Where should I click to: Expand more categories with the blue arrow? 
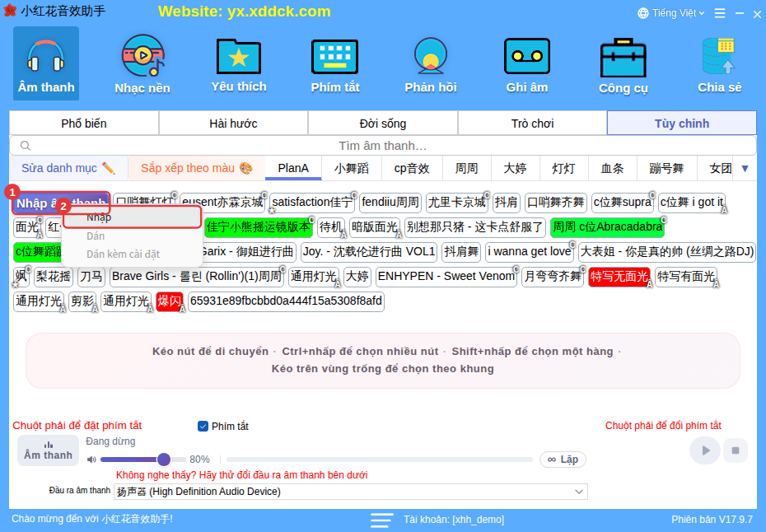745,169
